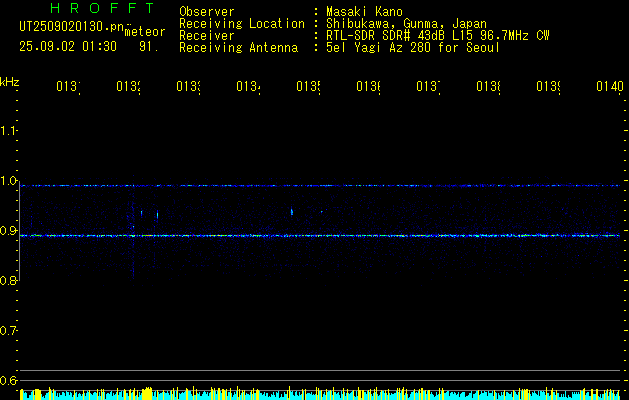Click the 0140 time marker
The width and height of the screenshot is (629, 400).
[x=610, y=86]
